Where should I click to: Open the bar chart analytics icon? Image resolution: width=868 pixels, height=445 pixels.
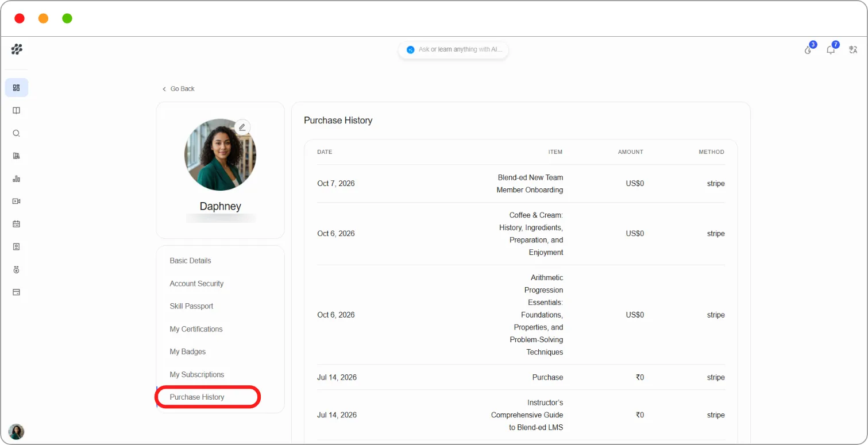17,179
